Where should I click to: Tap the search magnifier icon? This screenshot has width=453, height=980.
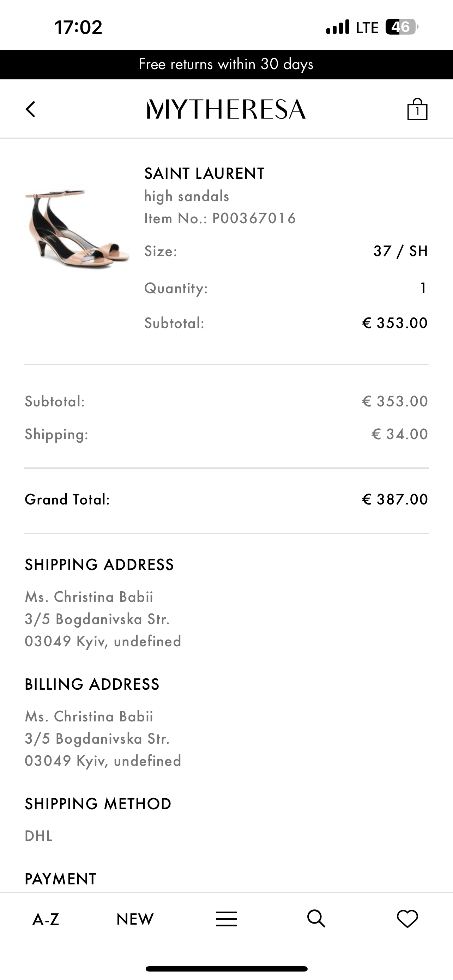pyautogui.click(x=316, y=919)
